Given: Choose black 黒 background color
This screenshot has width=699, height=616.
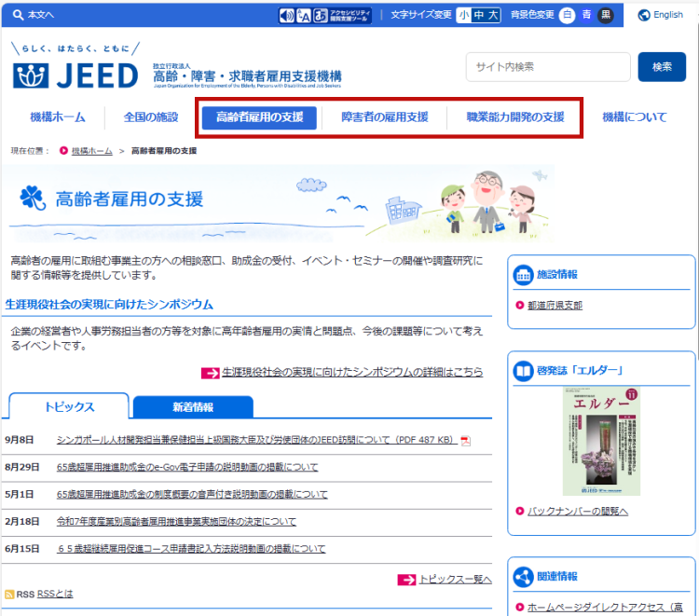Looking at the screenshot, I should point(606,15).
